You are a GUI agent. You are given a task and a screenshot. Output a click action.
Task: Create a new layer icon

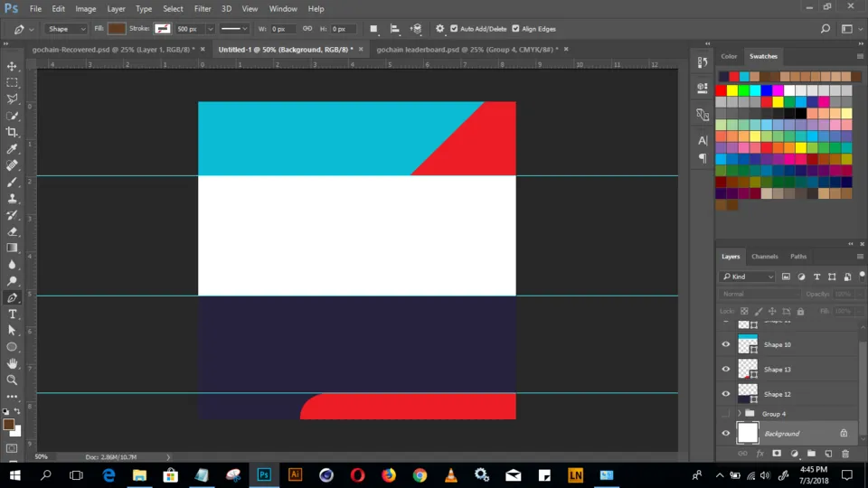coord(828,454)
